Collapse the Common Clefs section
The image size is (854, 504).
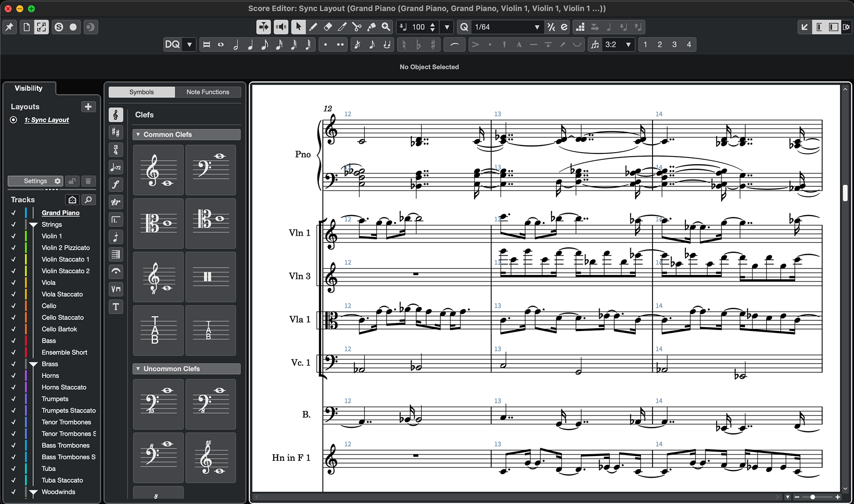(x=138, y=134)
